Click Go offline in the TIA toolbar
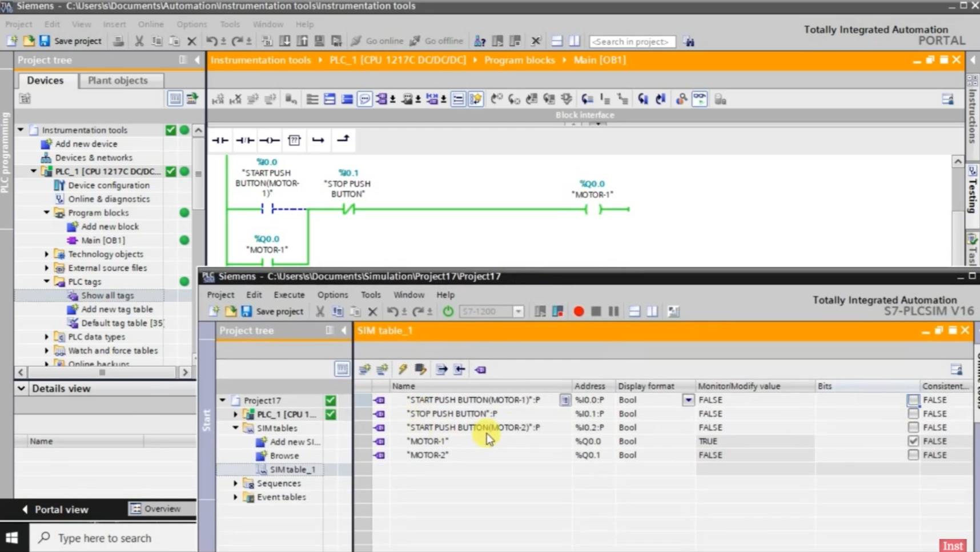Image resolution: width=980 pixels, height=552 pixels. tap(437, 41)
